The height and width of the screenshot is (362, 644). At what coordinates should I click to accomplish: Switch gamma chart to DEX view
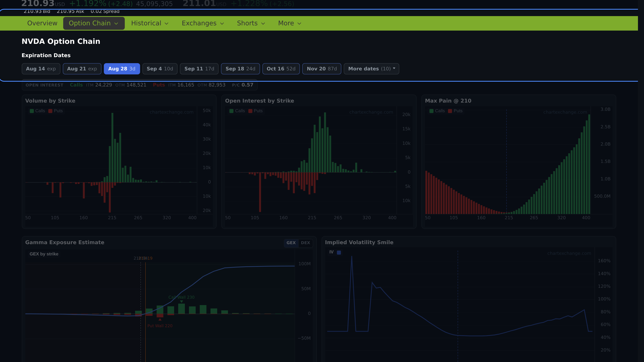tap(305, 243)
